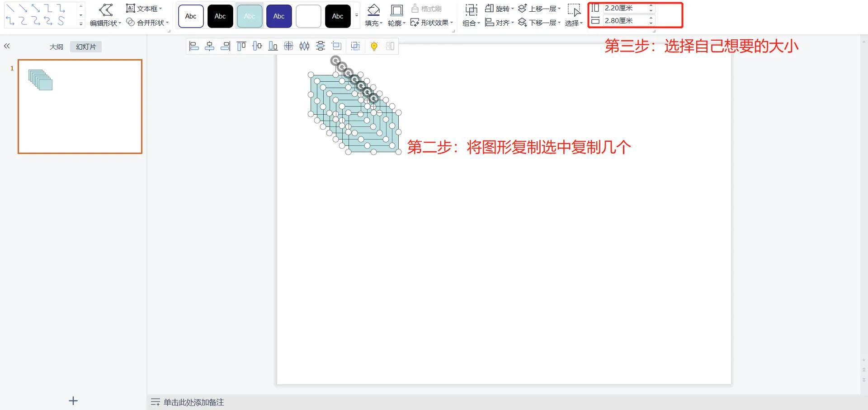The width and height of the screenshot is (868, 410).
Task: Apply white Abc style with blue outline
Action: click(x=191, y=16)
